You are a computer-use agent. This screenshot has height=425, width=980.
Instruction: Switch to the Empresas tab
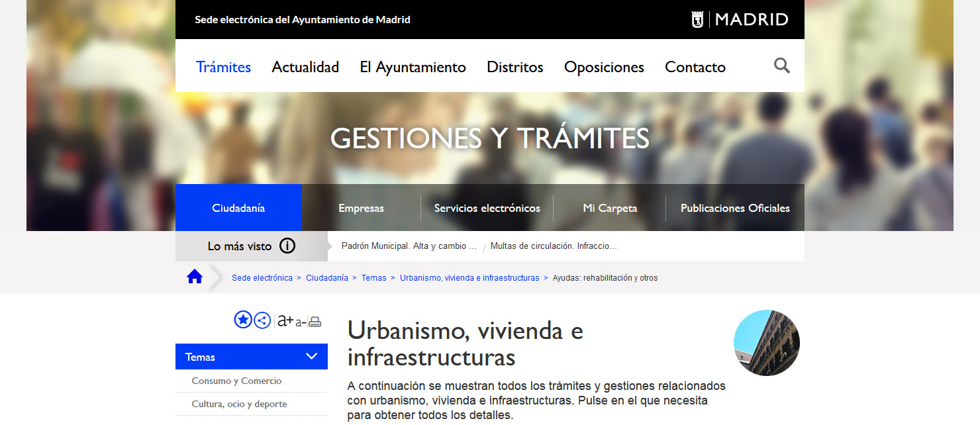click(361, 208)
